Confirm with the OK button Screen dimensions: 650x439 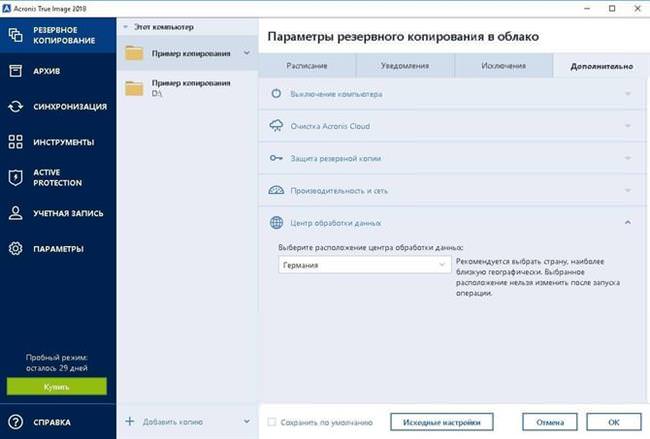[614, 422]
